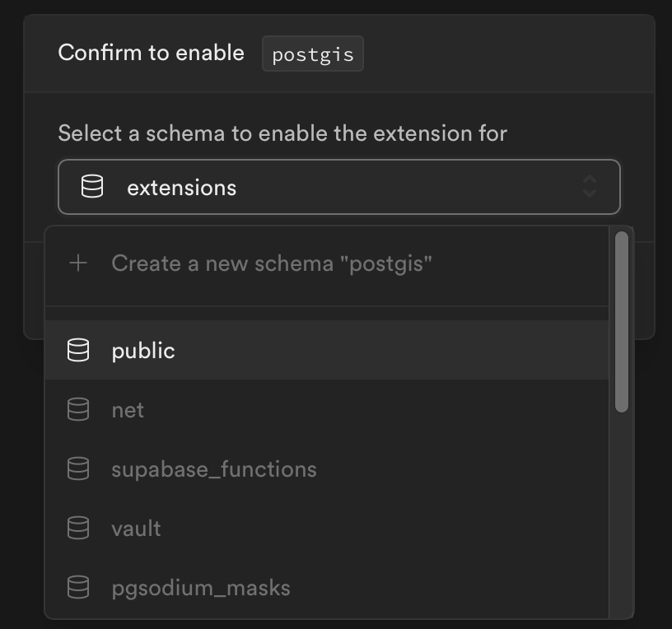The width and height of the screenshot is (672, 629).
Task: Click the up-down chevron on the schema selector
Action: point(590,187)
